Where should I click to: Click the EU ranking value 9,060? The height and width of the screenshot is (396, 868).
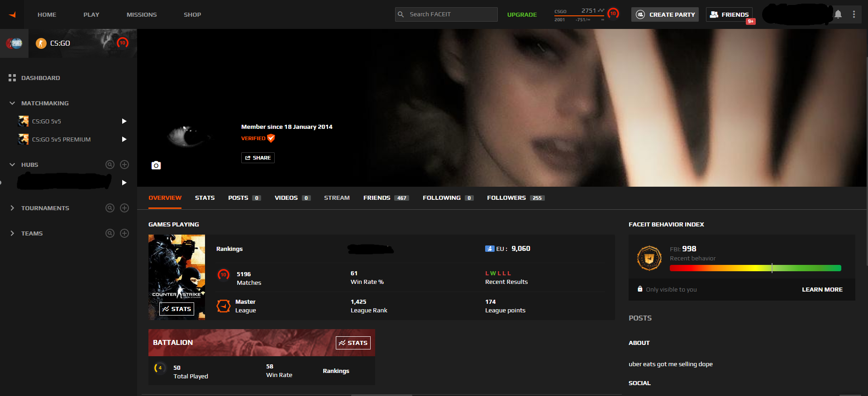[521, 249]
